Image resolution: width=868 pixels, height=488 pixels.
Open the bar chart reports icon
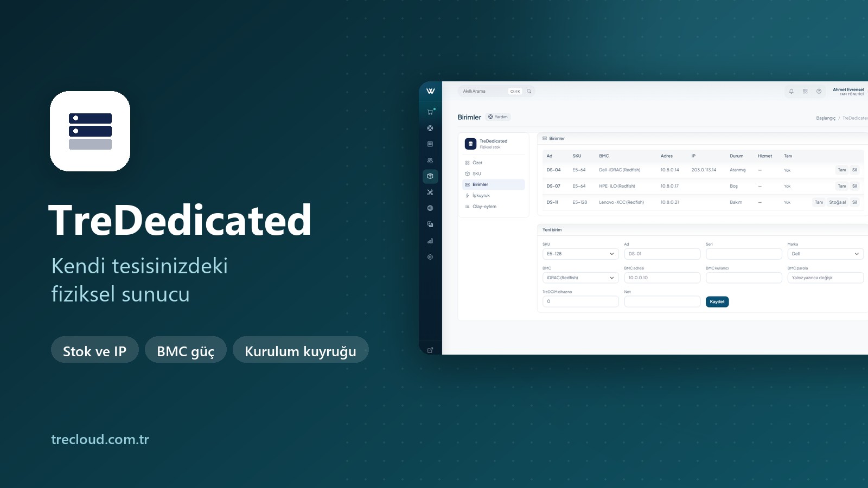[430, 241]
